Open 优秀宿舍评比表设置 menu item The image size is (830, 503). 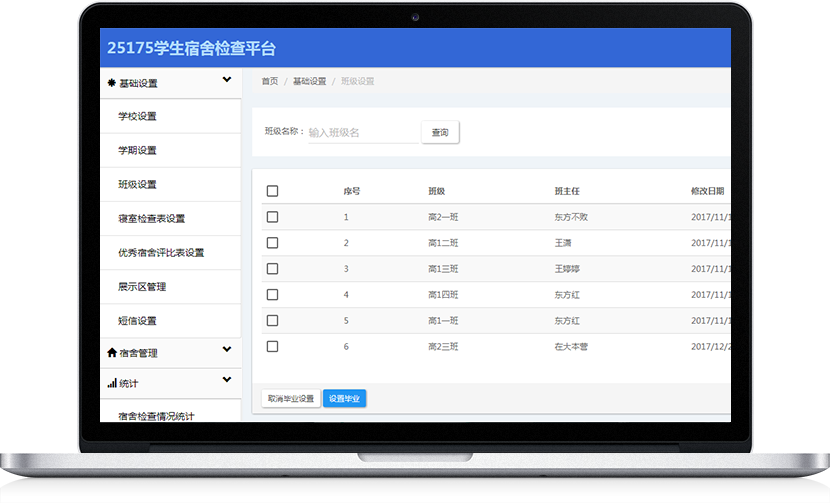(160, 253)
